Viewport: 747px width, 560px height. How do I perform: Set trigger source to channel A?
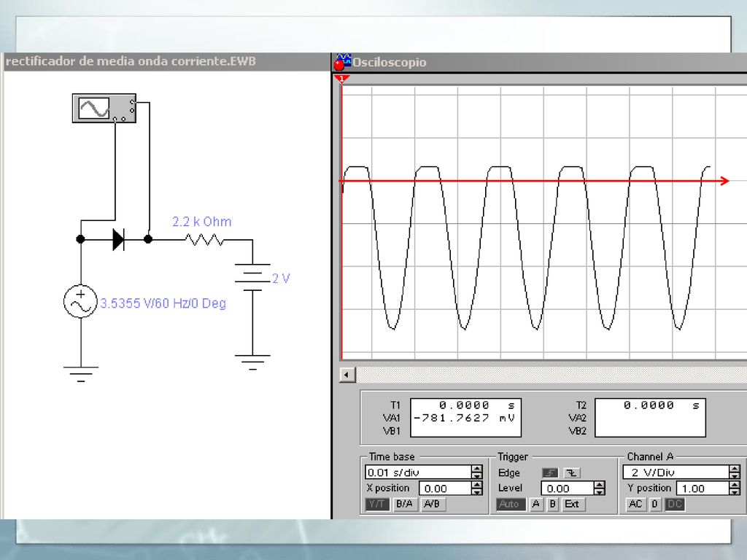click(536, 505)
